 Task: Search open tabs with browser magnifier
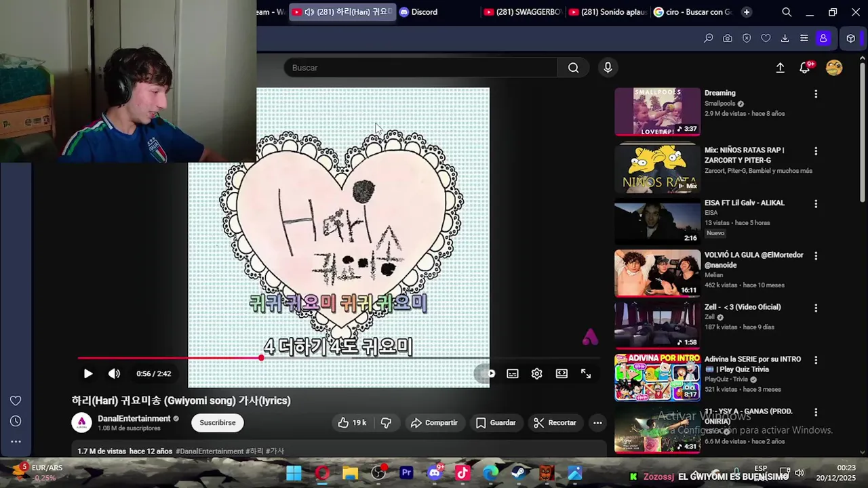tap(787, 12)
